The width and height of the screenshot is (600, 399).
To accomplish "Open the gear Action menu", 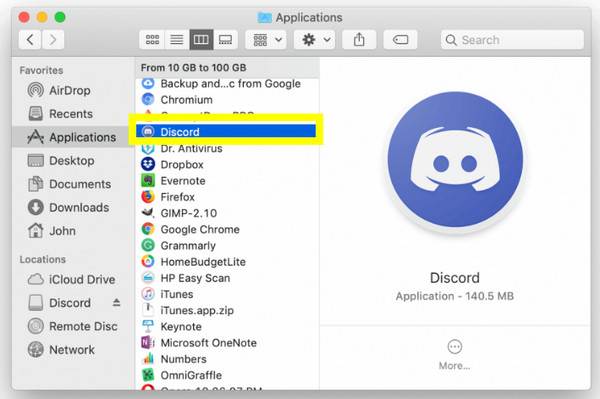I will pos(315,39).
